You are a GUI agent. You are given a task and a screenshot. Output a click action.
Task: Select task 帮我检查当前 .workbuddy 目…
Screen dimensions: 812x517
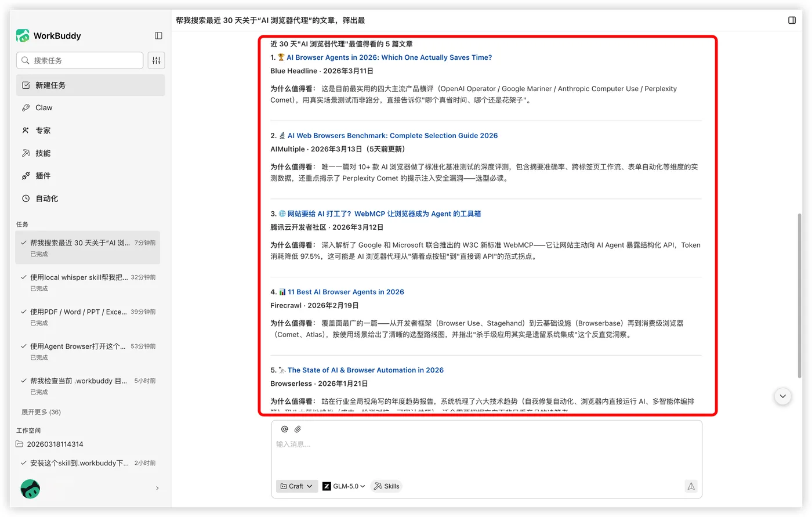tap(88, 386)
